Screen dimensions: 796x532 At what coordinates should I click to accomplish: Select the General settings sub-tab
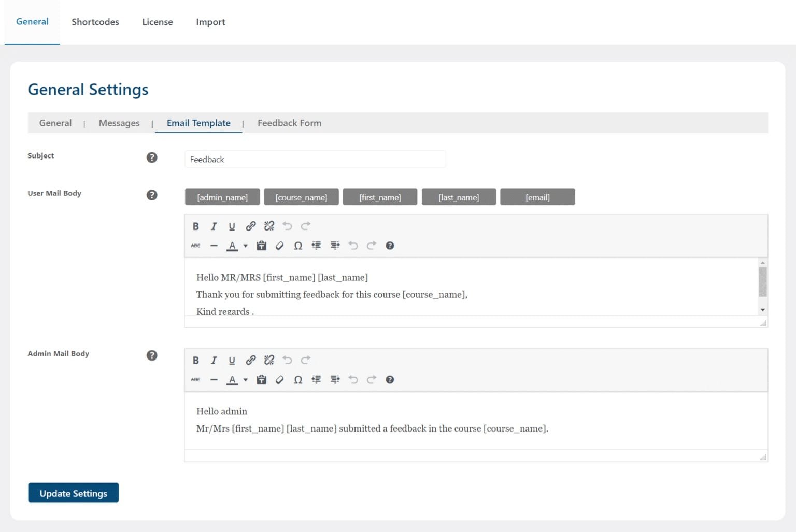(55, 123)
